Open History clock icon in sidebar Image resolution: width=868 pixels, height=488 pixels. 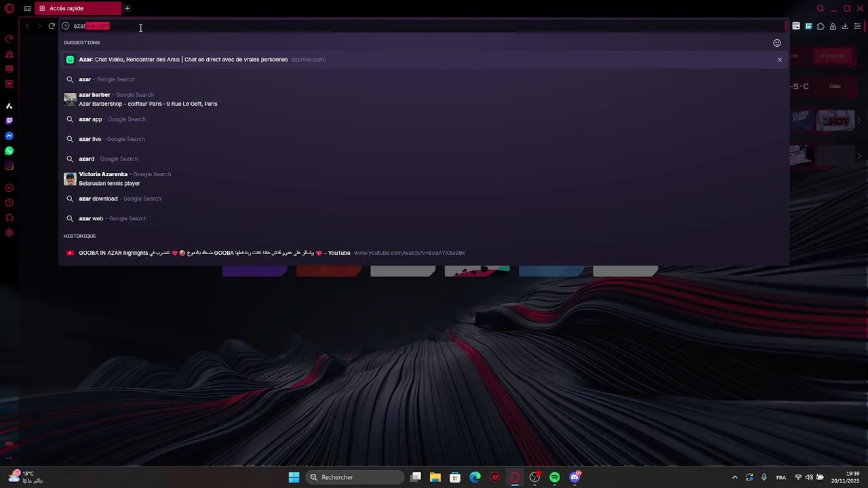click(9, 203)
